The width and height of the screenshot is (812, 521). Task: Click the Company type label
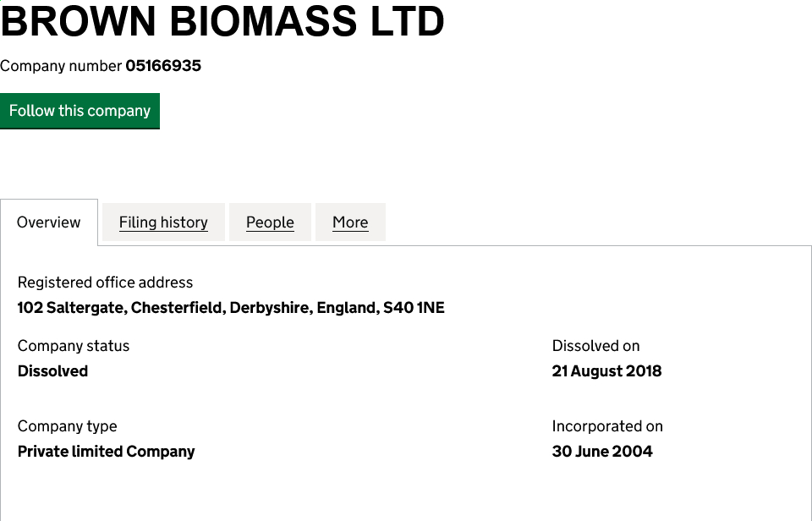[67, 426]
